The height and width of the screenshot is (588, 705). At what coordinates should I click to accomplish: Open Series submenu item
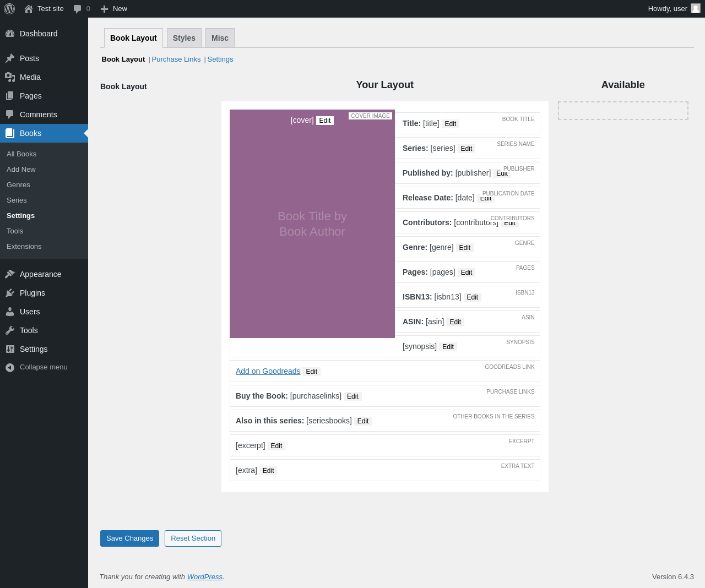coord(17,200)
